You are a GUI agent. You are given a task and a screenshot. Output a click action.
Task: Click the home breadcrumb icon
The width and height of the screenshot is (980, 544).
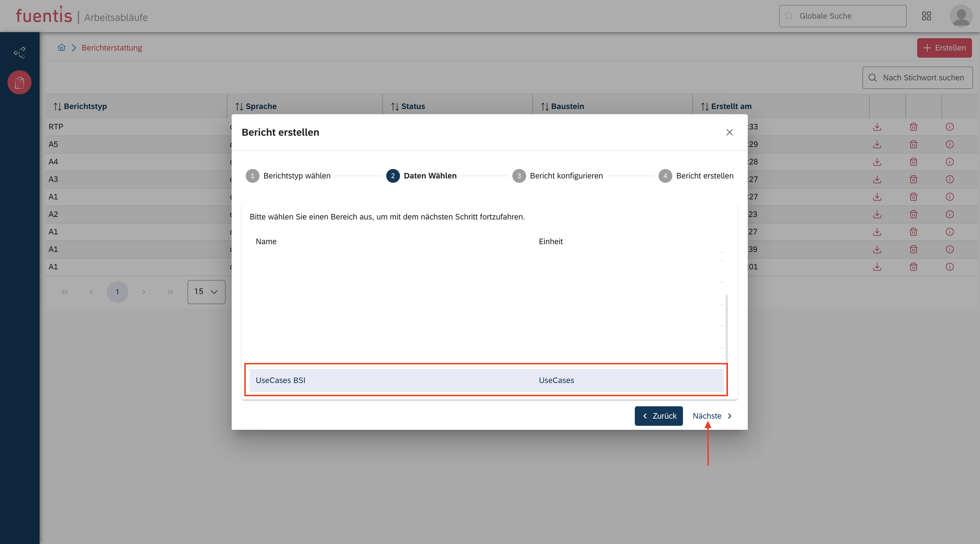point(62,48)
